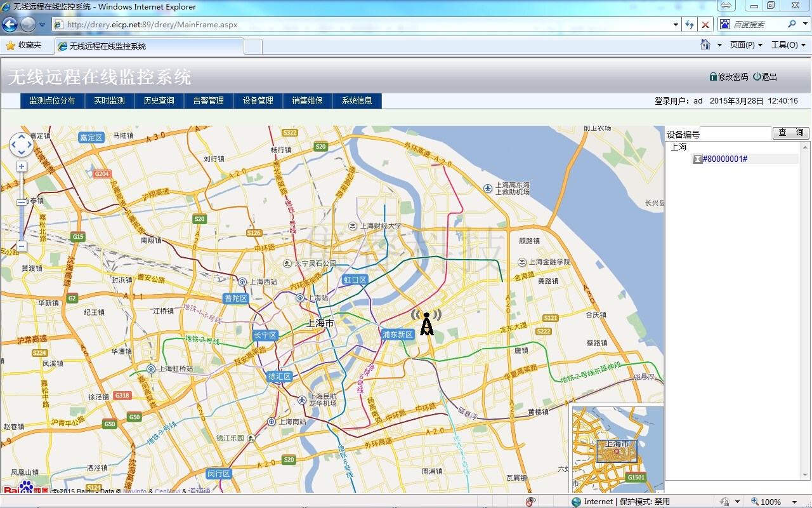
Task: Open the 实时监测 menu item
Action: click(109, 100)
